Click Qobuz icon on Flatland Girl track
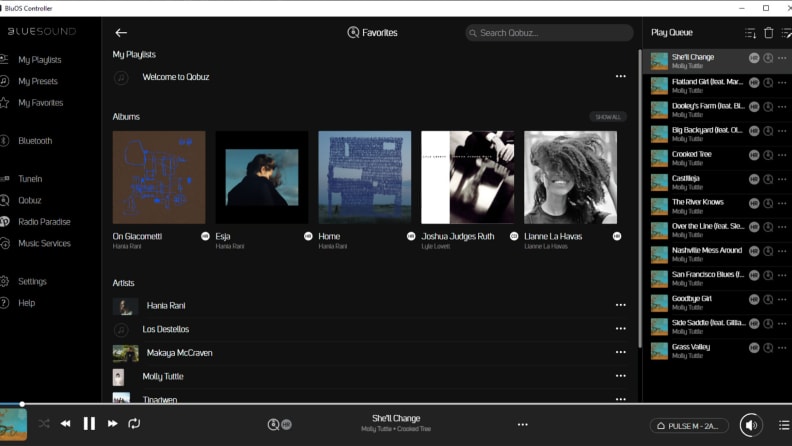 (768, 82)
